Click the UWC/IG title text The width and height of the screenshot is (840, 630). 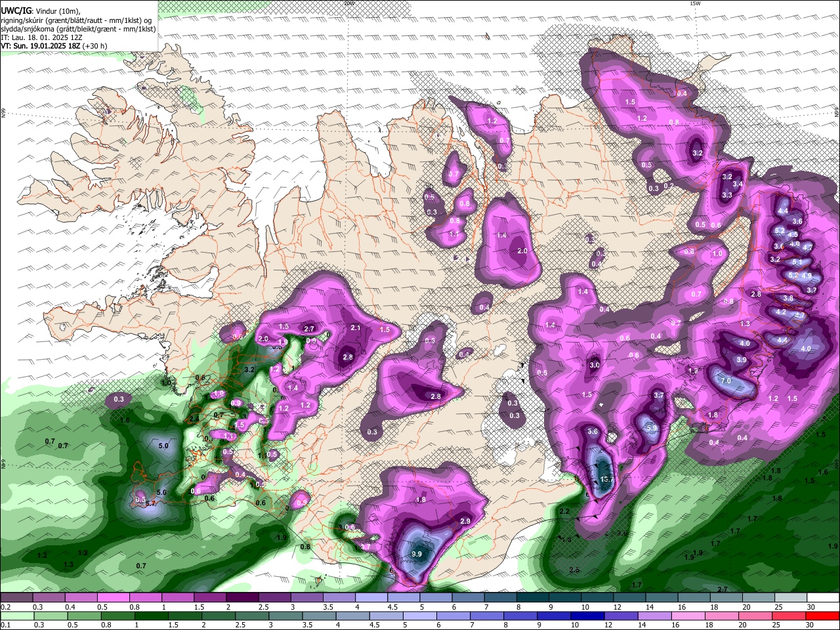point(15,11)
